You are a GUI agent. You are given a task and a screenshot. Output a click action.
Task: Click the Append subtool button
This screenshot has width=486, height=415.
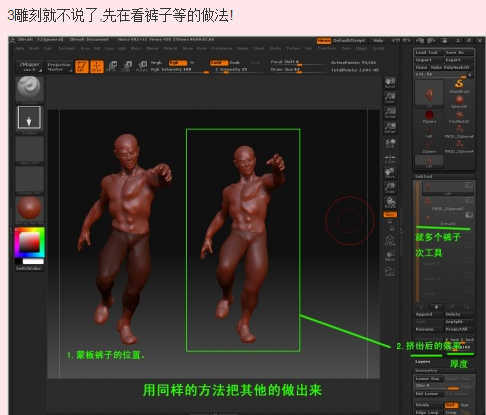click(429, 314)
